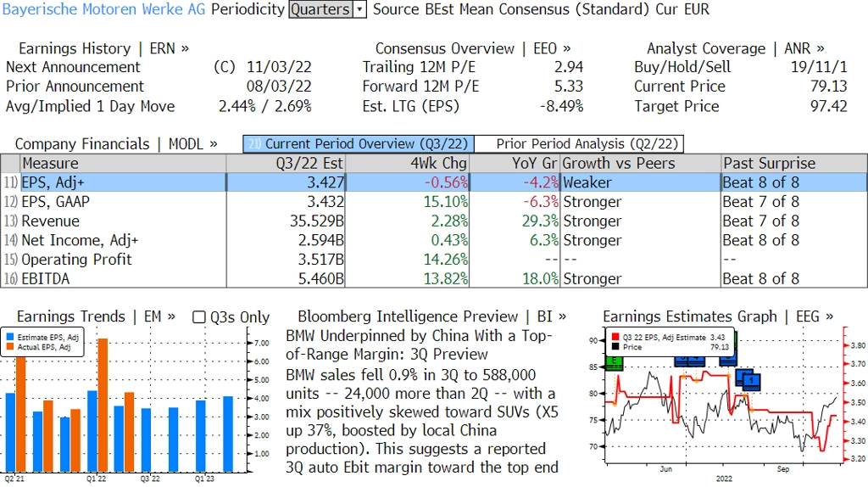
Task: Click the Next Announcement date 11/03/22
Action: (279, 67)
